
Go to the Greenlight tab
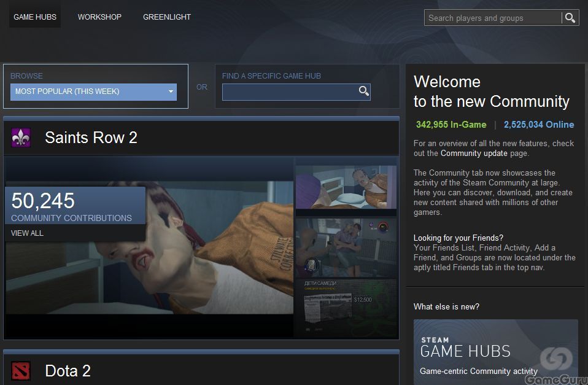click(167, 17)
